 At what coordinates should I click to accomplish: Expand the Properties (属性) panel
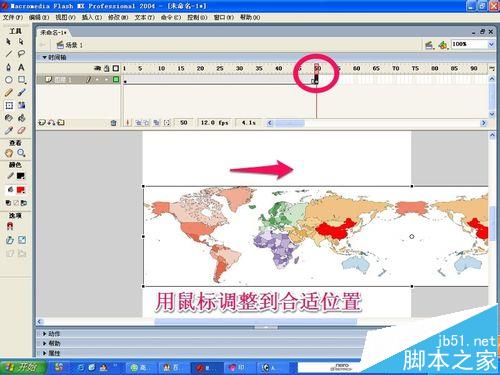pyautogui.click(x=44, y=353)
